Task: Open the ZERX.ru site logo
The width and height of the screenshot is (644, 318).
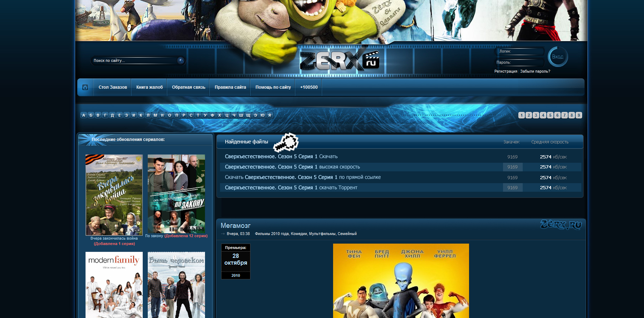Action: coord(339,60)
